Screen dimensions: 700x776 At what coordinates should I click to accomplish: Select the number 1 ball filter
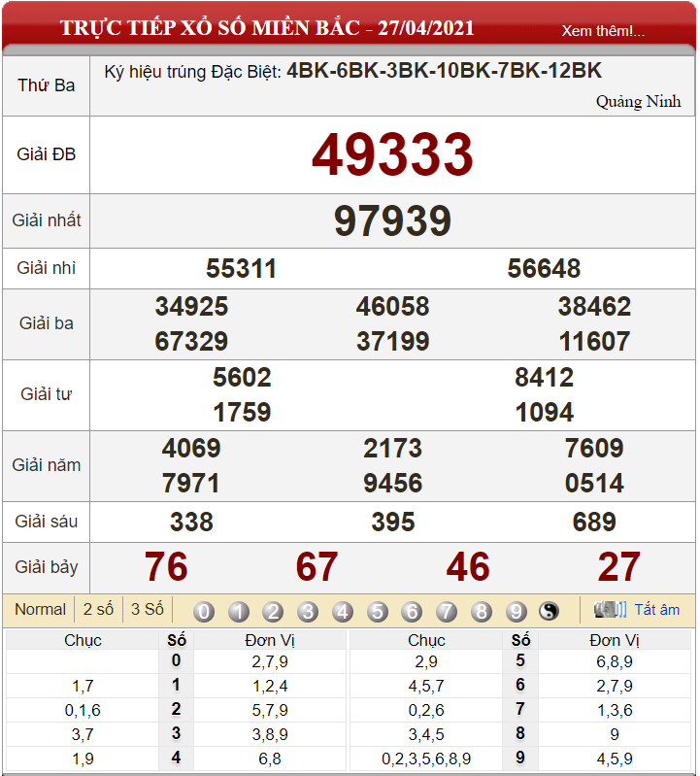[x=239, y=612]
